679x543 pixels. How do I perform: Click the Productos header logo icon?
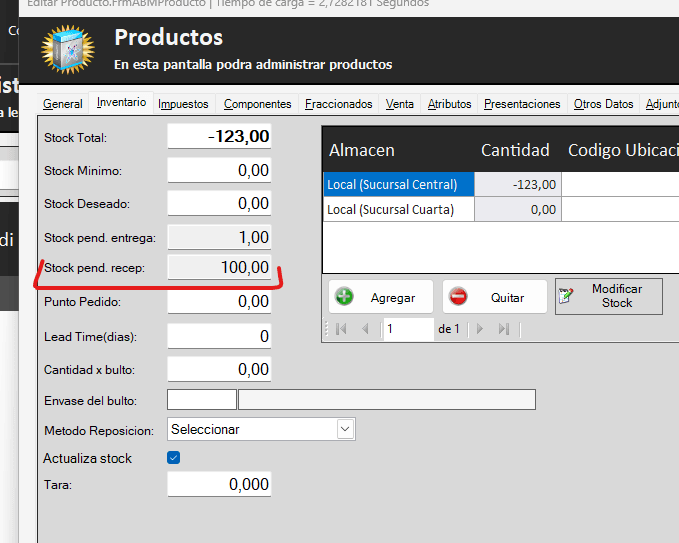click(67, 50)
